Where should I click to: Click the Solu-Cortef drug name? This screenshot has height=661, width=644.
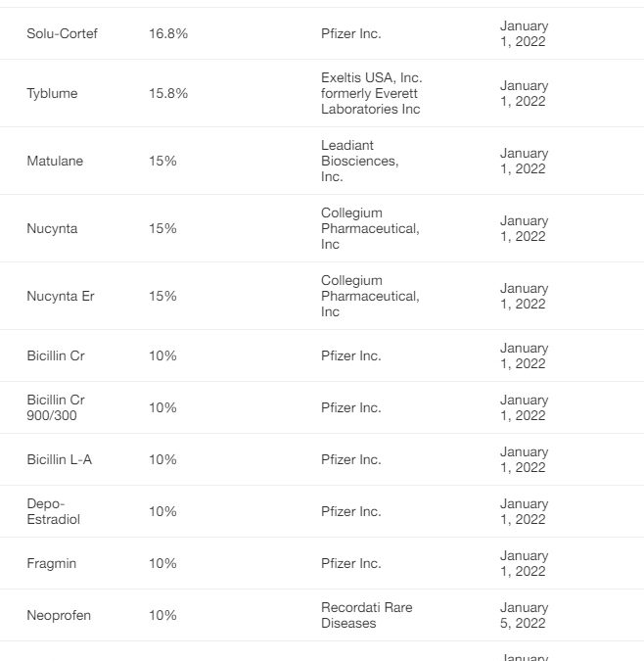click(x=62, y=34)
